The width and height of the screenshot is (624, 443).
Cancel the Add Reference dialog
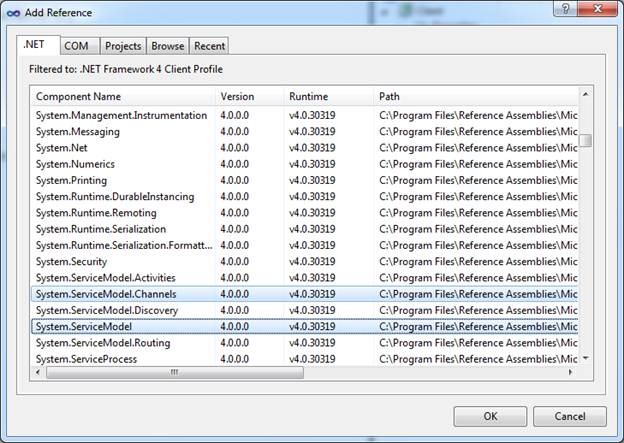pos(569,416)
